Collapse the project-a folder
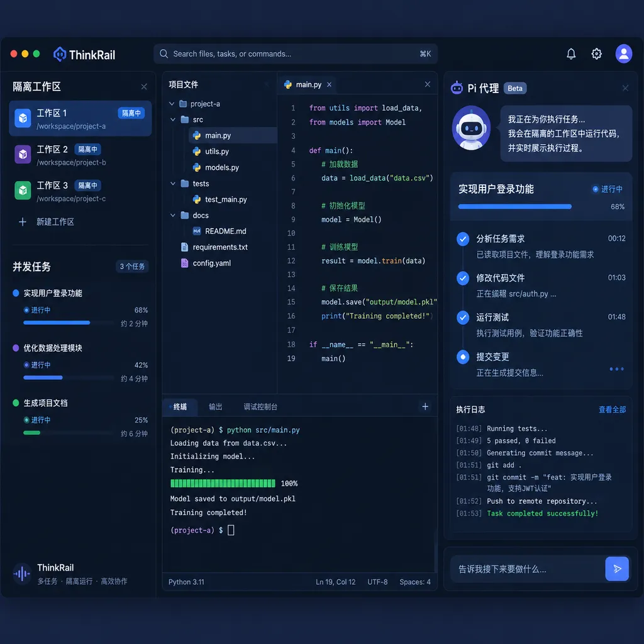This screenshot has height=644, width=644. point(172,104)
